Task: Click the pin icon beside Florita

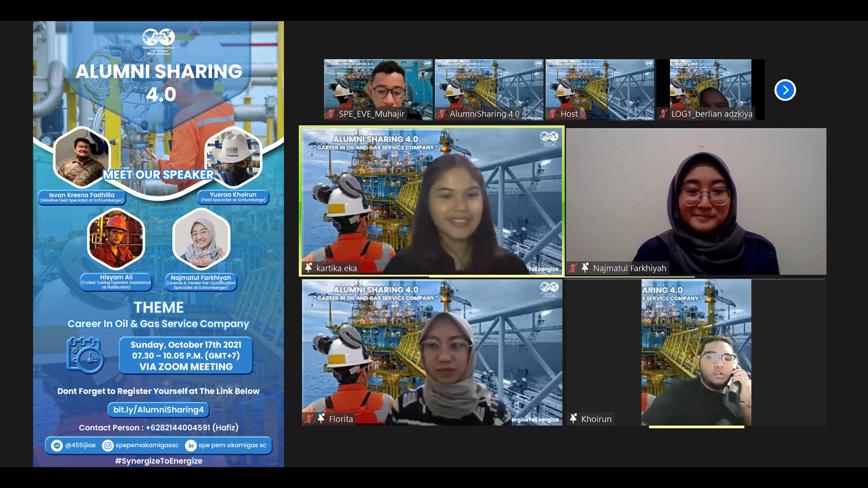Action: (x=321, y=419)
